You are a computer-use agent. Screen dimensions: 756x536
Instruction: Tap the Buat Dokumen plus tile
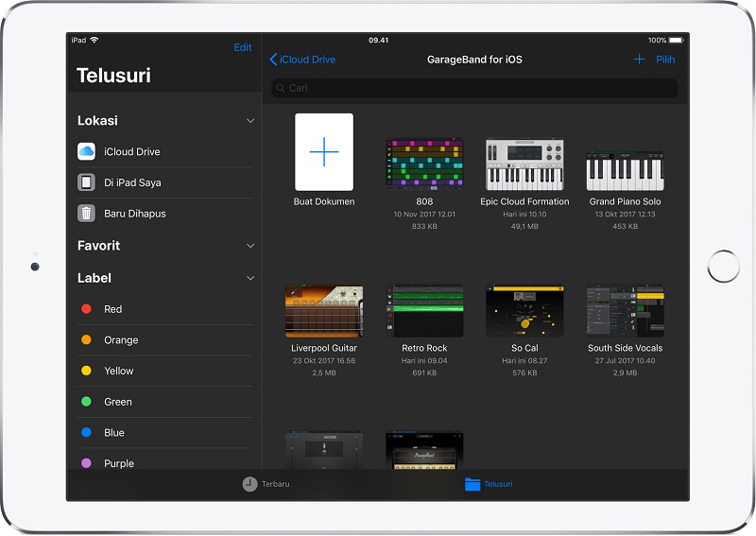(324, 152)
